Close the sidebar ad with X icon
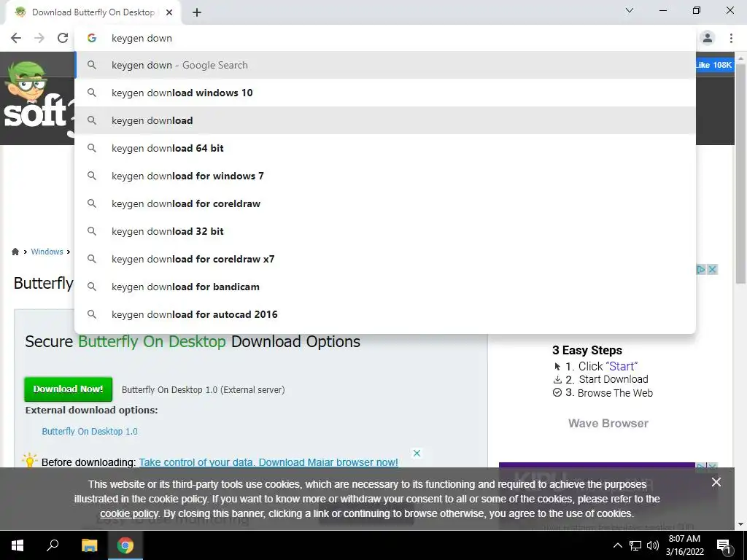The image size is (747, 560). [712, 270]
